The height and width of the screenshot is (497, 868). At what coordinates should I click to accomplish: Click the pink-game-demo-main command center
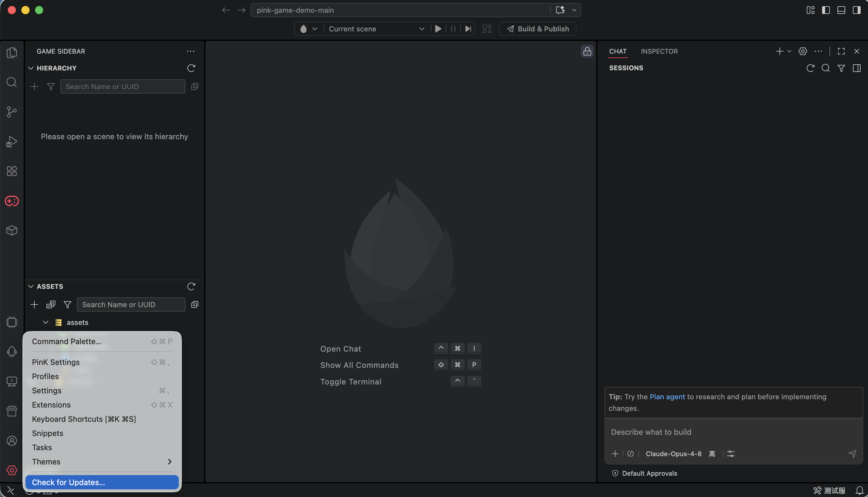click(401, 10)
